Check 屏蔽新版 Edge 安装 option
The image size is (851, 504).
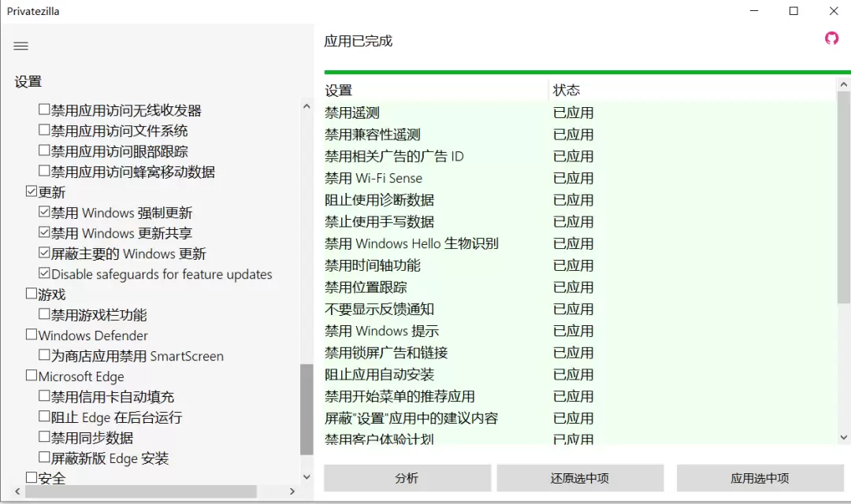pos(44,458)
